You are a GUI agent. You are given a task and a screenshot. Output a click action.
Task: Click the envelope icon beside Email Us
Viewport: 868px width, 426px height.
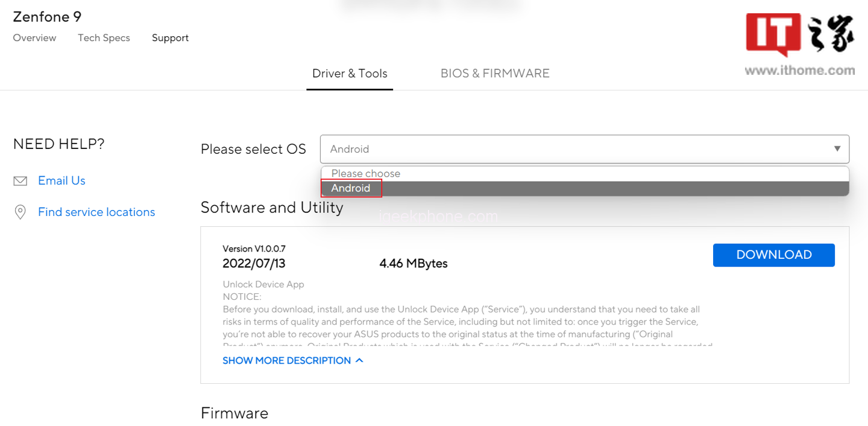pyautogui.click(x=20, y=181)
